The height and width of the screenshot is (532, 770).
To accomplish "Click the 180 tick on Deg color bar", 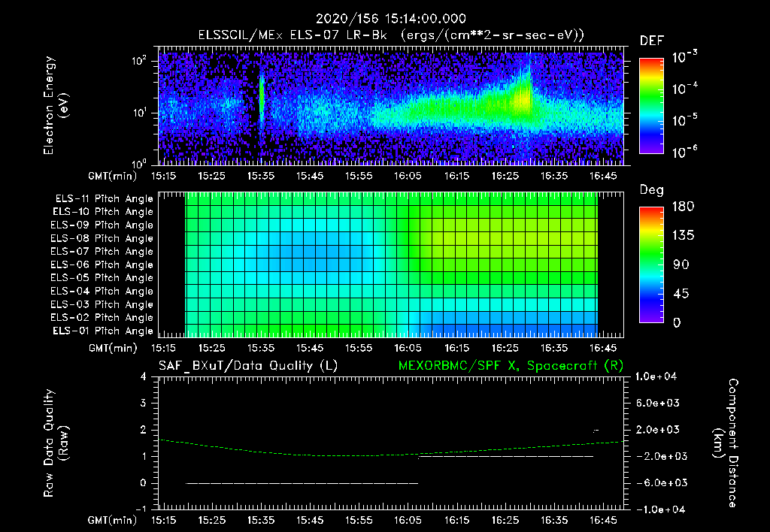I will pos(683,207).
